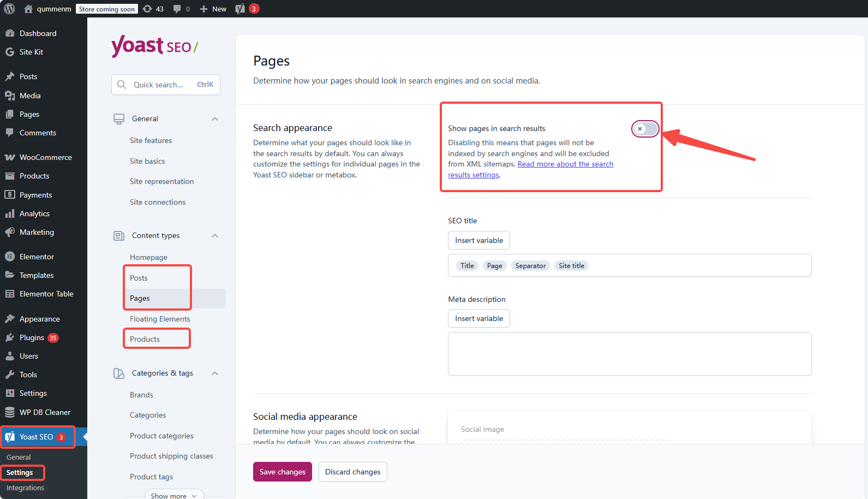Open Yoast SEO General submenu in admin sidebar
This screenshot has width=868, height=499.
pyautogui.click(x=19, y=458)
